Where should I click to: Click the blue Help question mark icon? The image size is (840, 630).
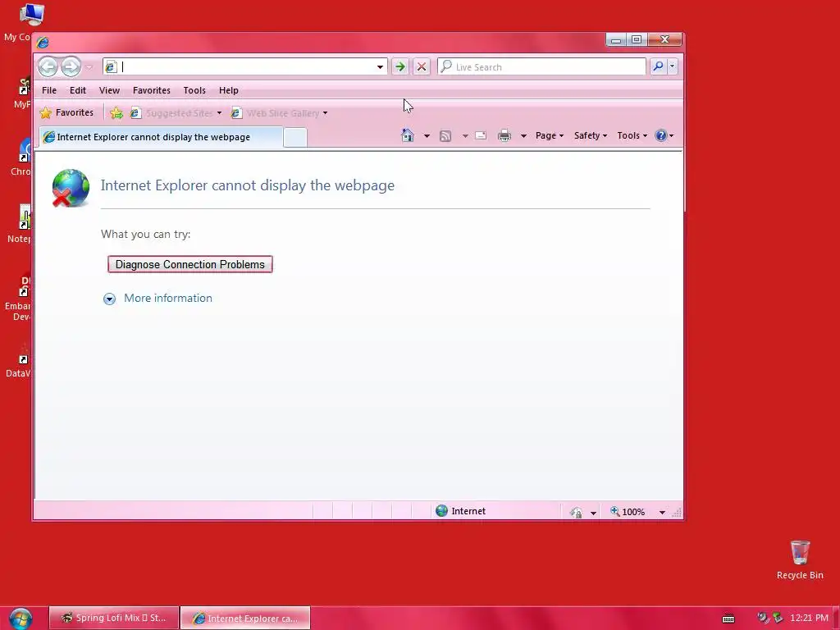[661, 135]
